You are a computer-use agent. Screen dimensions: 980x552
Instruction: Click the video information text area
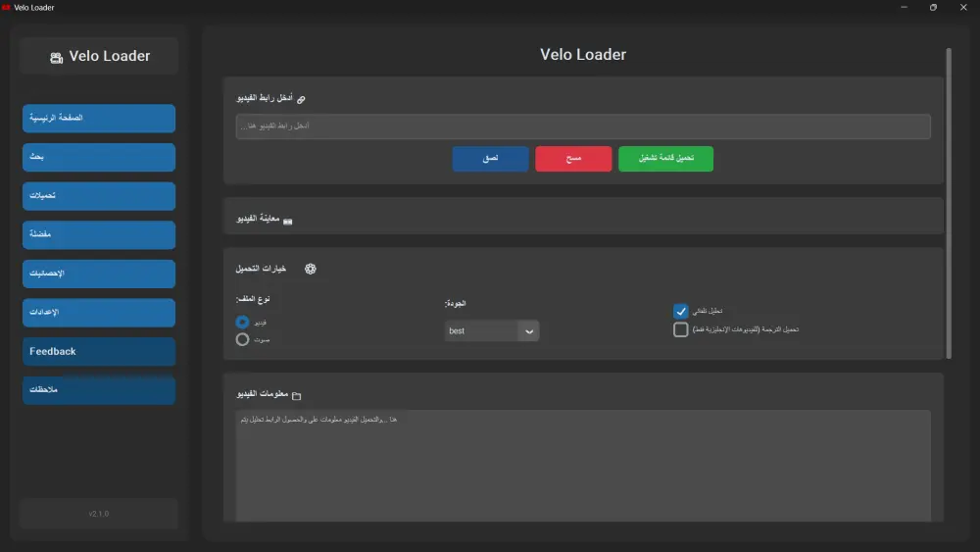tap(583, 466)
